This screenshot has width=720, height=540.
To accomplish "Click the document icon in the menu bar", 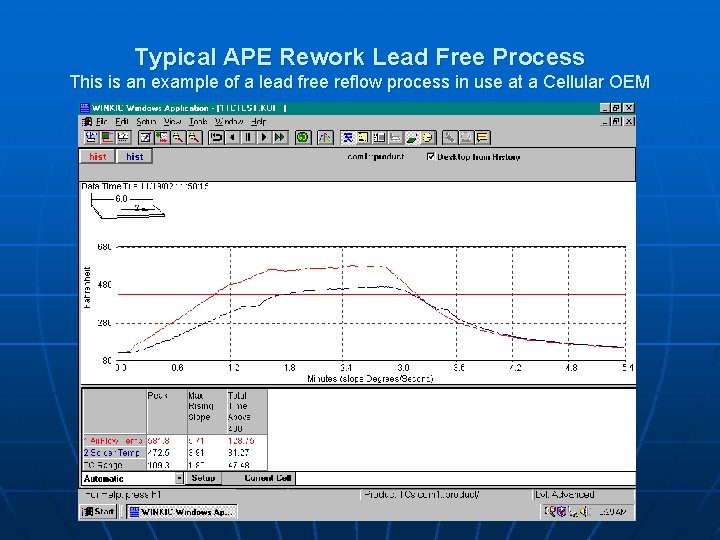I will click(x=87, y=122).
